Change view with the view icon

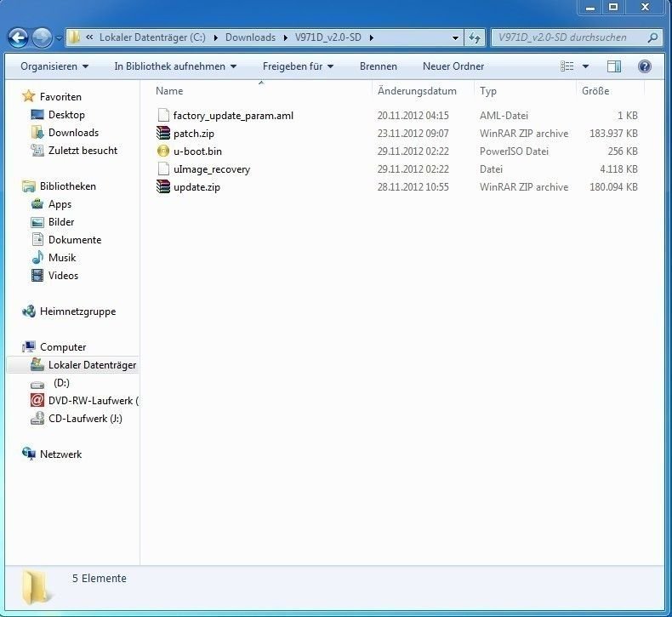[x=567, y=66]
